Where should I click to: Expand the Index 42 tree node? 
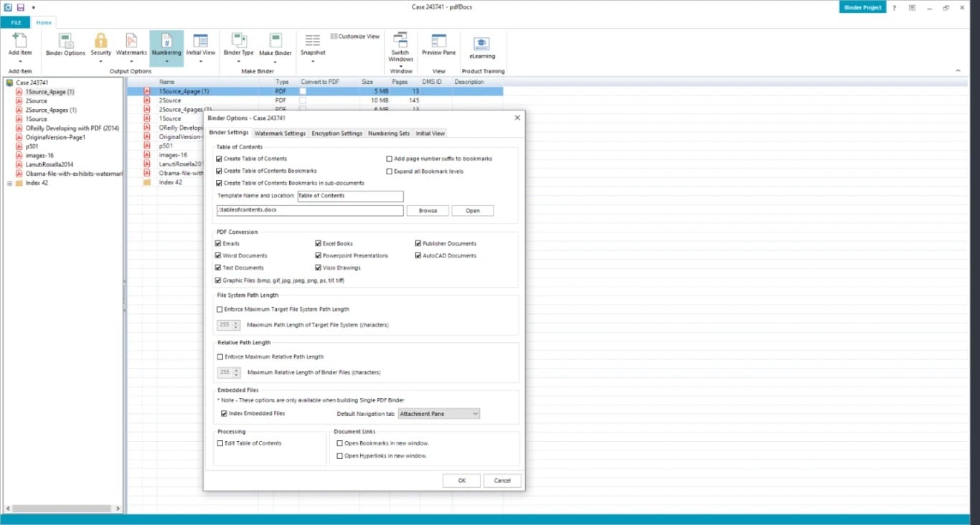(x=9, y=183)
